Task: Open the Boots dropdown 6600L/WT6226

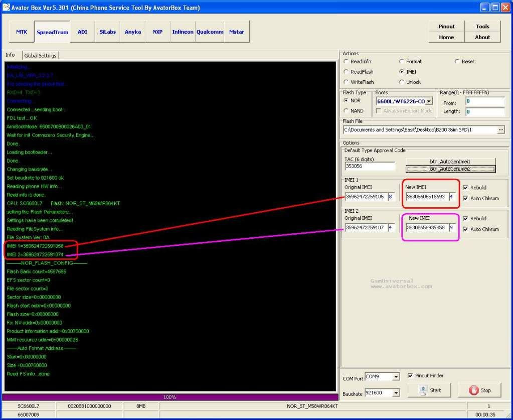Action: [429, 101]
